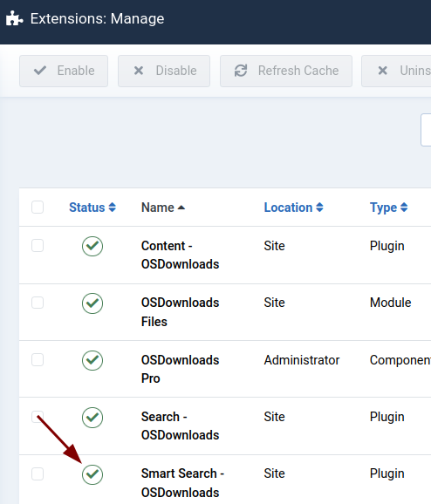431x504 pixels.
Task: Select checkbox for OSDownloads Files row
Action: [38, 303]
